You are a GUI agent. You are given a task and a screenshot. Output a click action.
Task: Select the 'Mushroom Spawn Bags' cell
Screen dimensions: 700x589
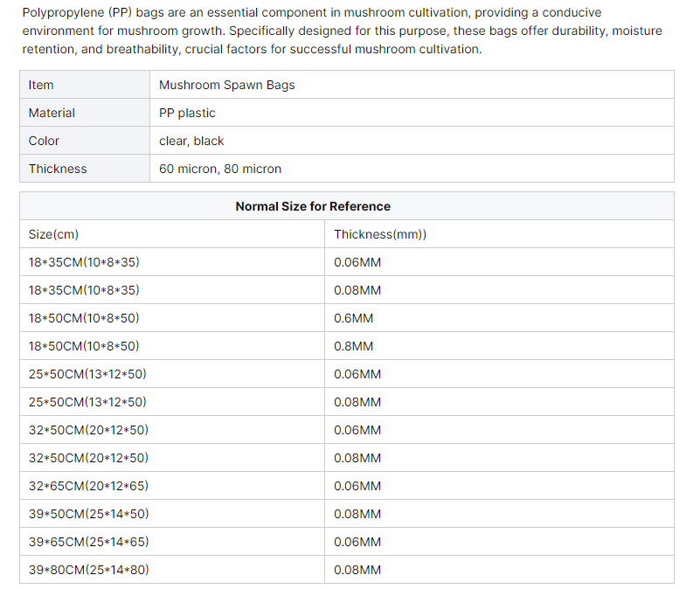tap(227, 85)
